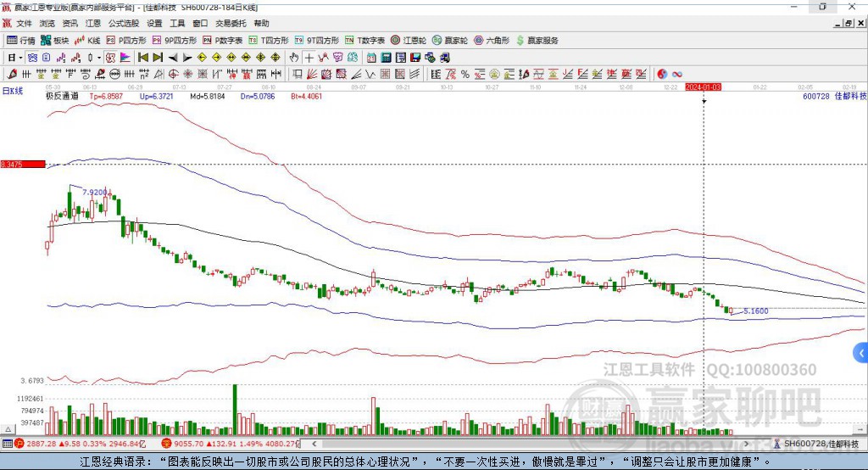Open the 行情 market quotes view
The width and height of the screenshot is (868, 470).
[21, 40]
